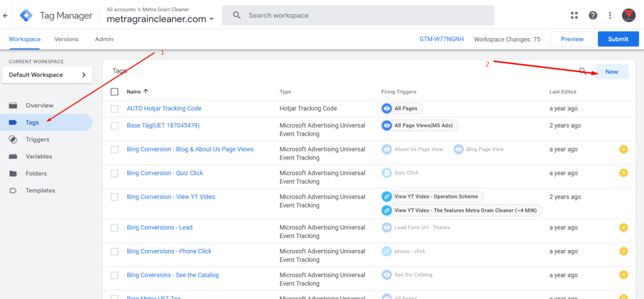This screenshot has height=299, width=644.
Task: Open the three-dot more options menu
Action: coord(609,15)
